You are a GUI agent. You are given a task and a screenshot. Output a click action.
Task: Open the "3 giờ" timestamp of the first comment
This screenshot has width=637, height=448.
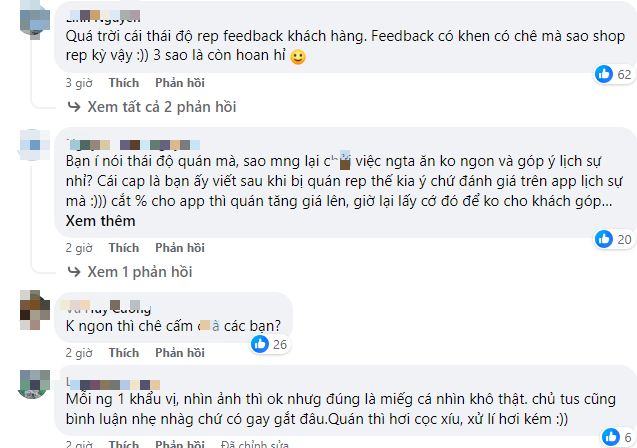80,83
